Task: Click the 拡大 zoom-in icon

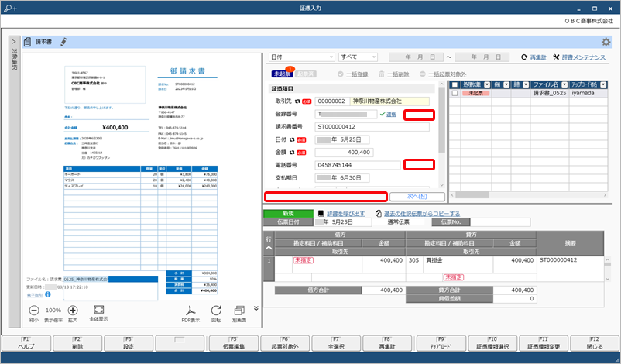Action: (73, 310)
